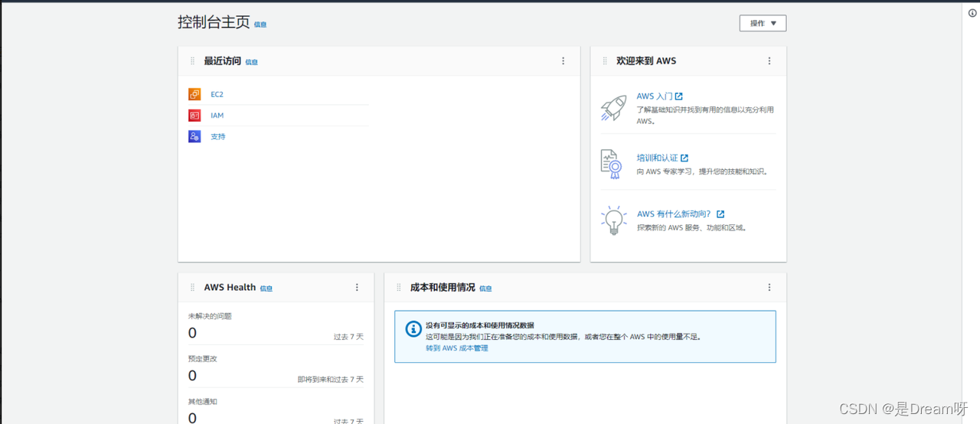
Task: Open the 支持 recent service link
Action: [x=218, y=136]
